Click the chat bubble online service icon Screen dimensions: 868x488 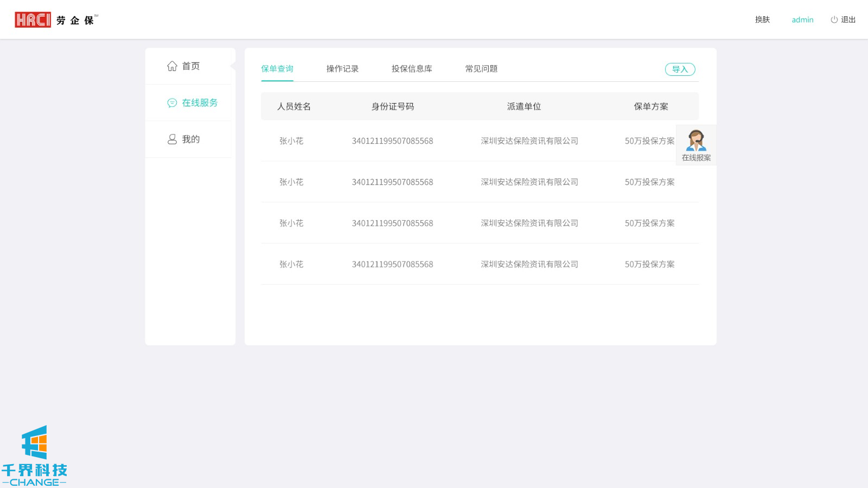click(172, 103)
